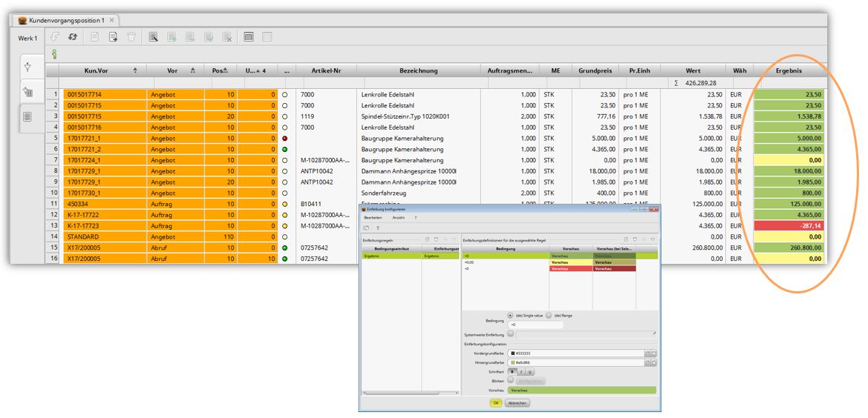Open the Bearbeiten menu in dialog
The image size is (868, 418).
373,218
